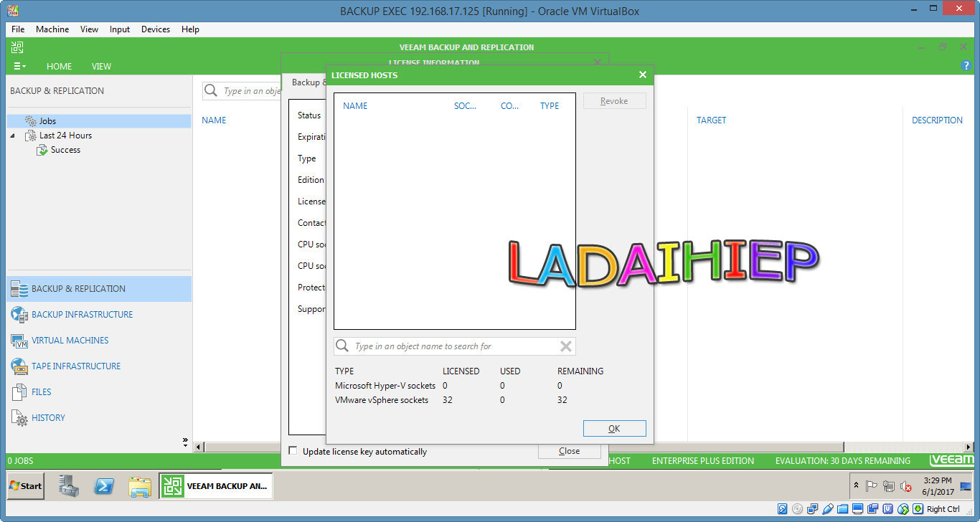Click Licensed Hosts search input field

point(454,346)
